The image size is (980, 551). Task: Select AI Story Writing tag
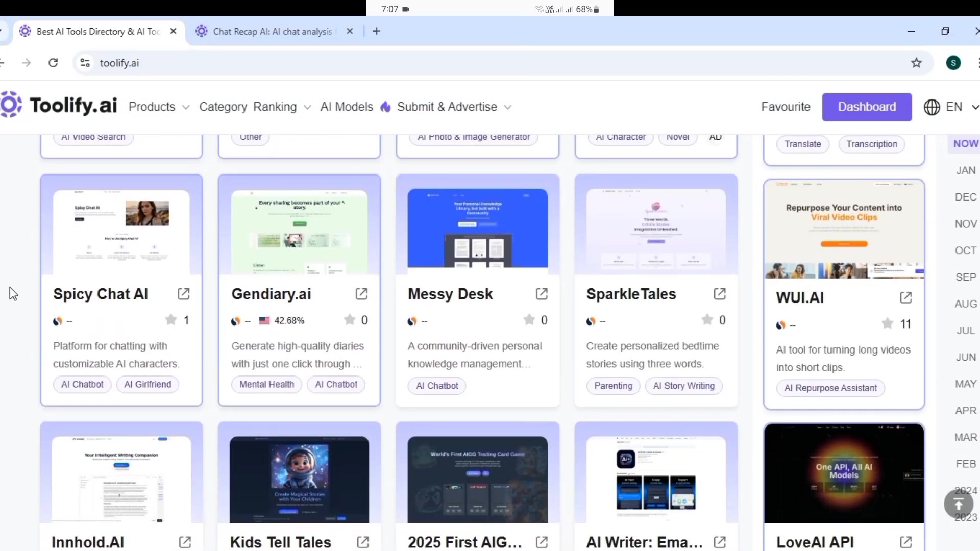click(x=683, y=386)
